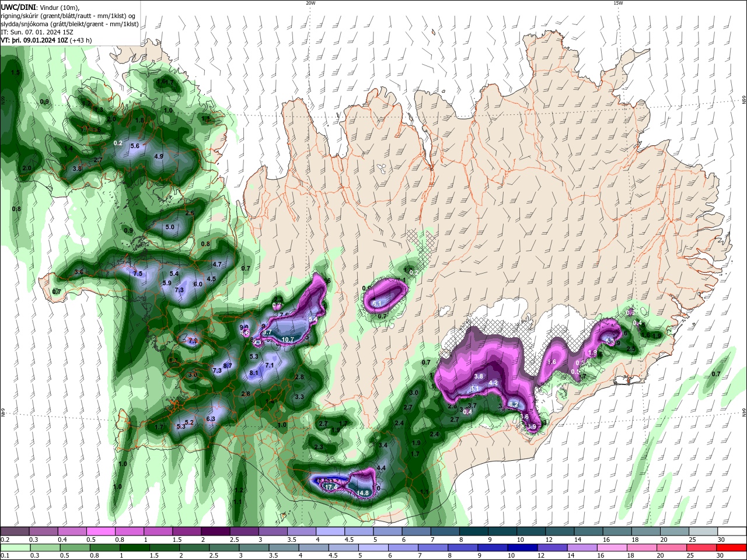This screenshot has width=747, height=560.
Task: Click the 8.2 precipitation value on map
Action: point(514,404)
